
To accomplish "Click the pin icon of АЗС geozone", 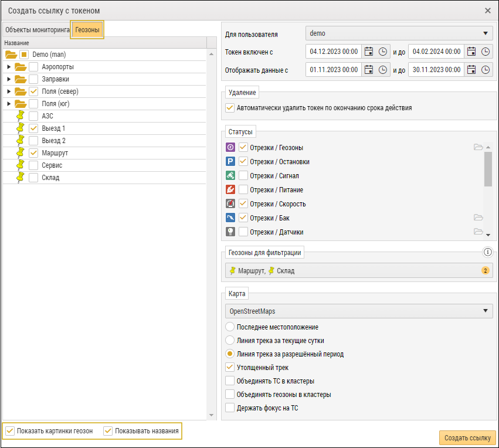I will point(21,116).
